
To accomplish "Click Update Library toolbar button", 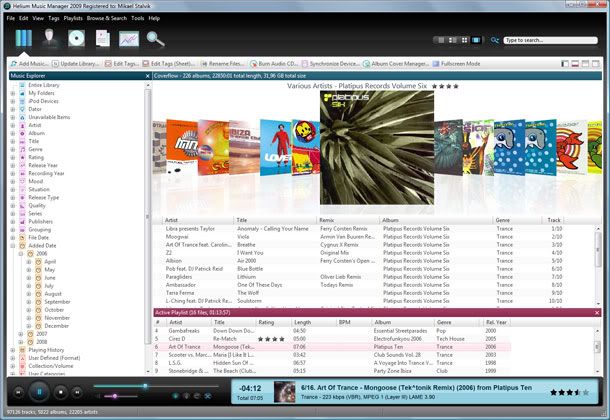I will 75,64.
